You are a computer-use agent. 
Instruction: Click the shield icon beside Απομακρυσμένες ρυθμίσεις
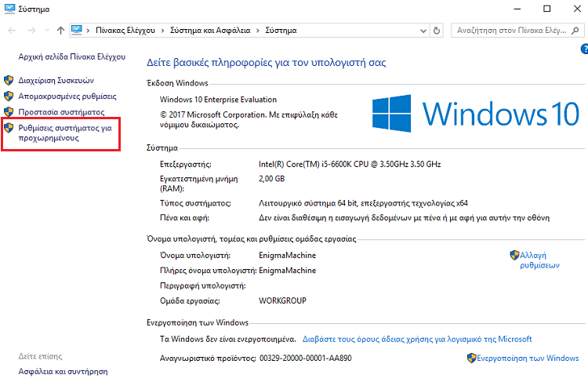pyautogui.click(x=9, y=96)
